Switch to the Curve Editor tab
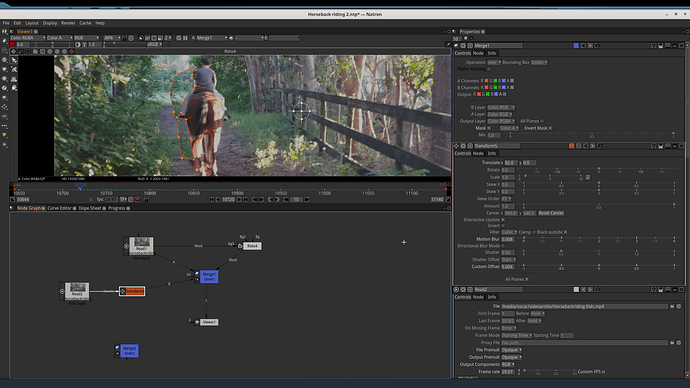The image size is (690, 388). pyautogui.click(x=59, y=208)
